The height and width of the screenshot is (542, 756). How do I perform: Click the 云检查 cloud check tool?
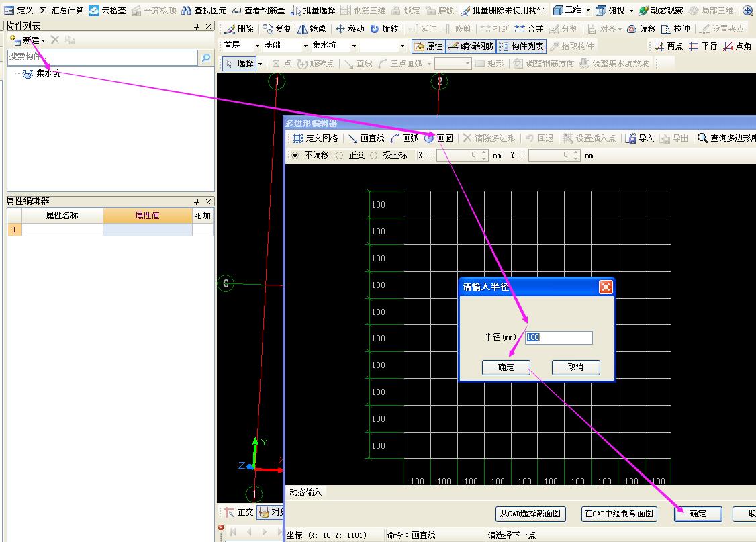point(107,10)
